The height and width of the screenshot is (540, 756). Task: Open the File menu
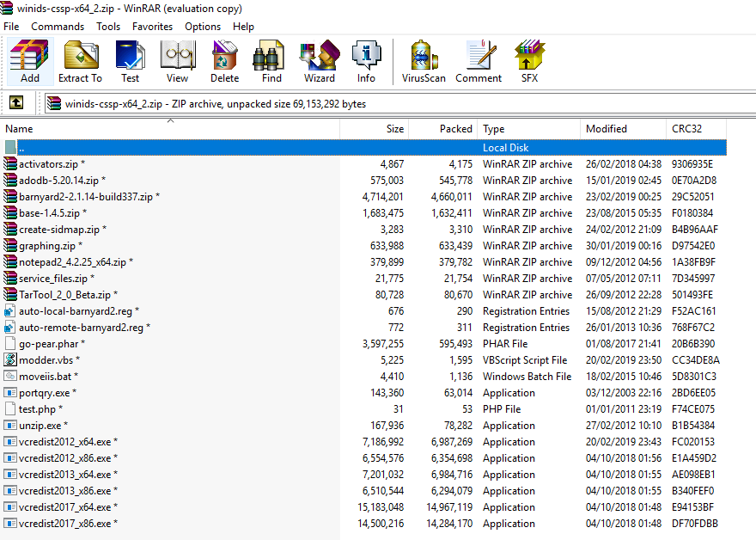(x=11, y=26)
